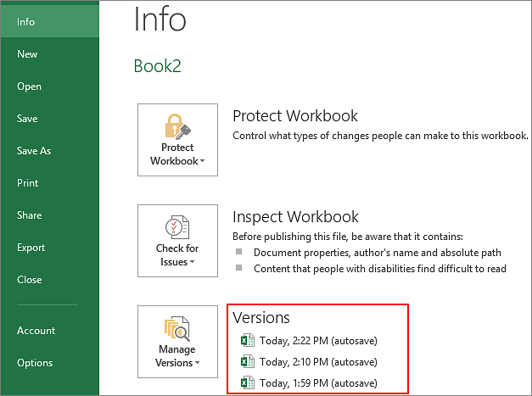Image resolution: width=532 pixels, height=396 pixels.
Task: Open the Today, 2:22 PM autosave version
Action: 318,341
